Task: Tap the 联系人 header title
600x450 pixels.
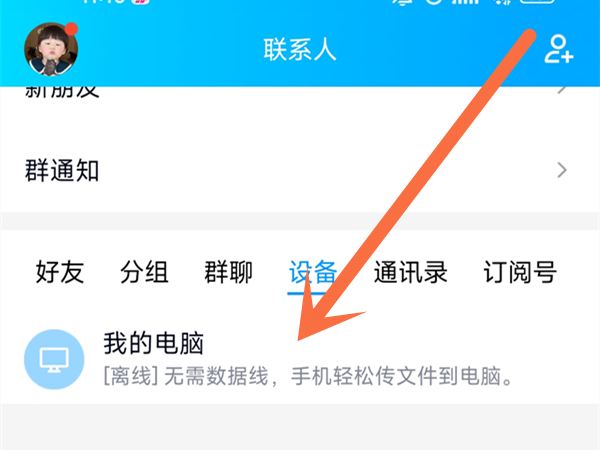Action: (300, 49)
